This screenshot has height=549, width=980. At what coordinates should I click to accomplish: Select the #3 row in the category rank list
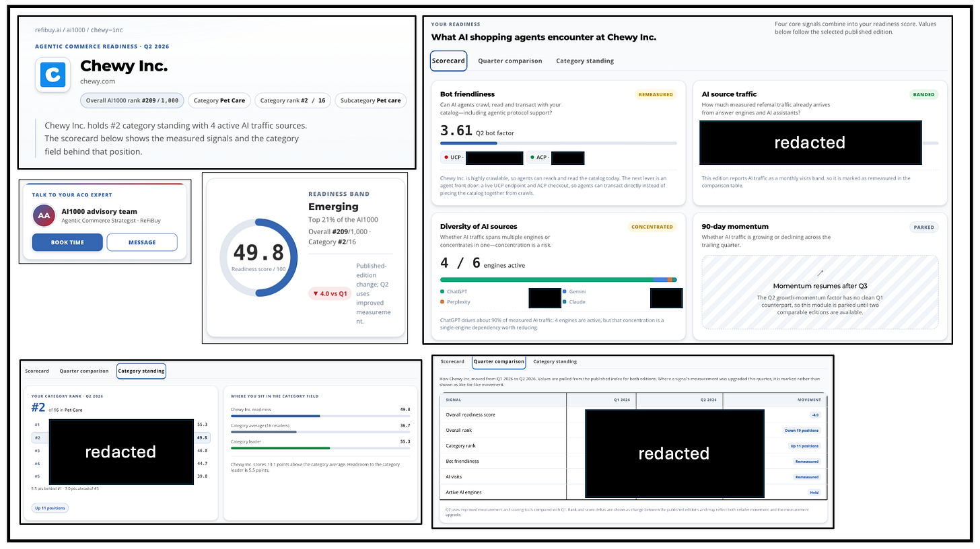pos(121,451)
